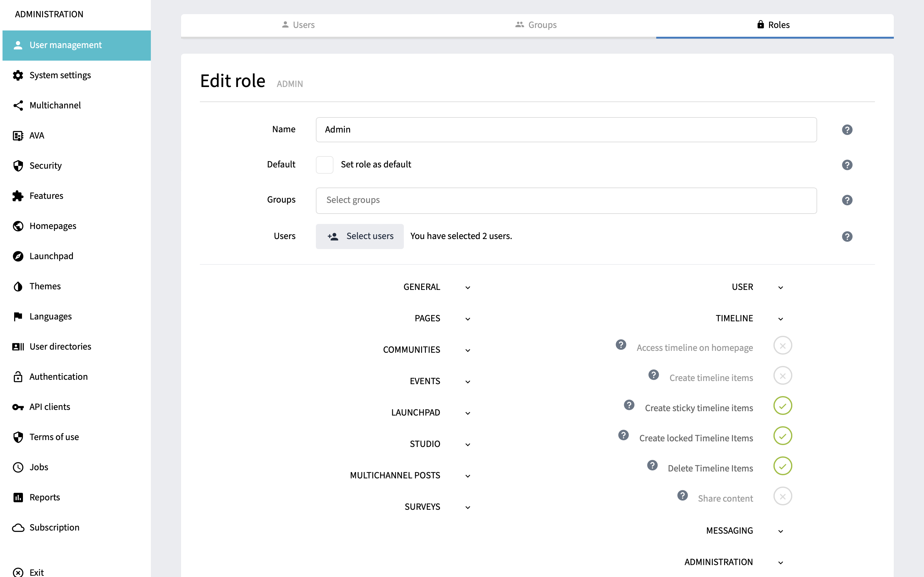Viewport: 924px width, 577px height.
Task: Click the Languages flag icon
Action: point(18,316)
